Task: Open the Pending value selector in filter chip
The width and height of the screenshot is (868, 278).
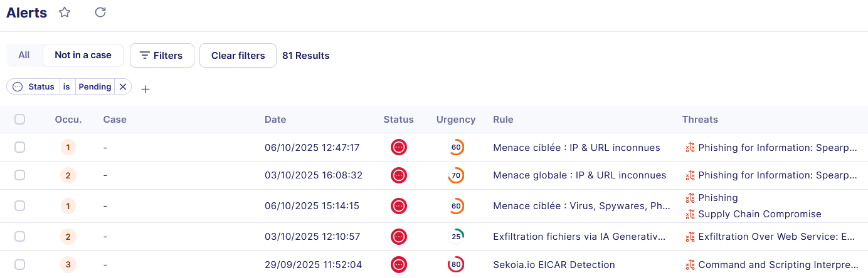Action: coord(95,87)
